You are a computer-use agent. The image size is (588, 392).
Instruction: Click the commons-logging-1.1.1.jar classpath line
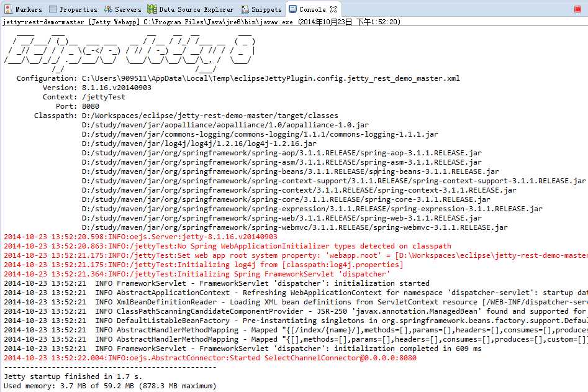(x=260, y=134)
